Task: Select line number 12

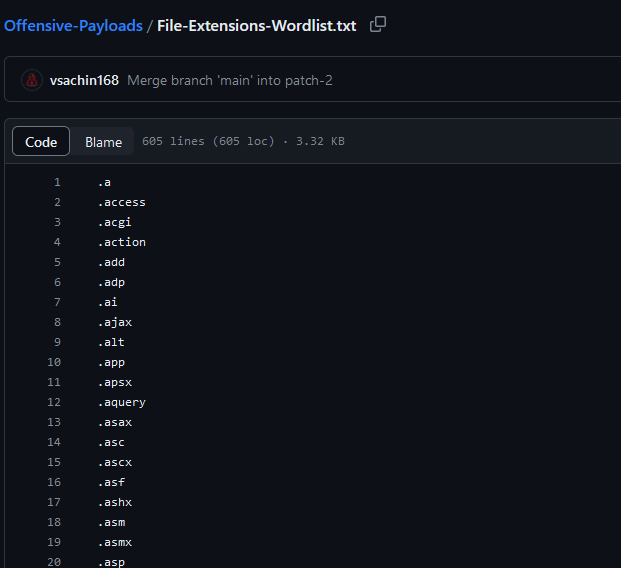Action: (54, 402)
